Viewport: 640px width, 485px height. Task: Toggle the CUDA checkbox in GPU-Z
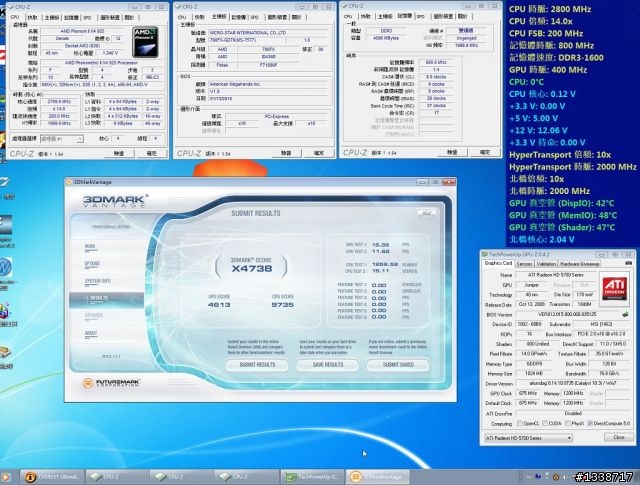pyautogui.click(x=545, y=424)
